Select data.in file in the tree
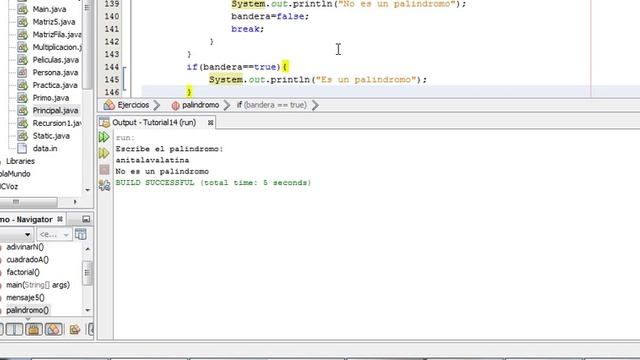 pos(45,148)
